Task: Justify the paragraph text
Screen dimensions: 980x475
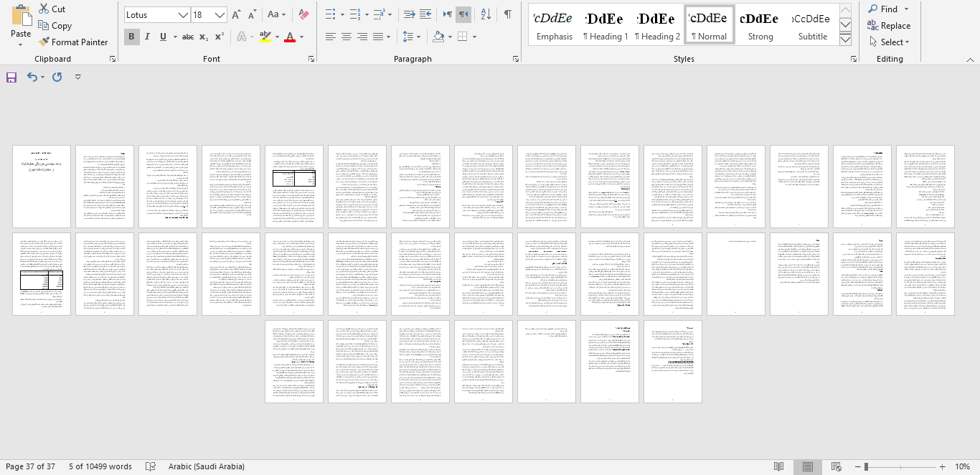Action: click(x=379, y=37)
